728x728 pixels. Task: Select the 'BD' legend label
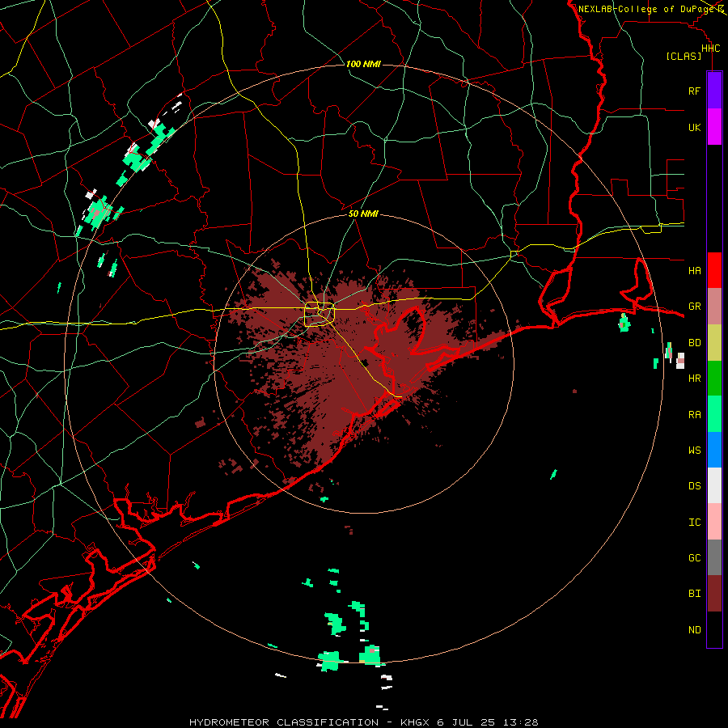[694, 343]
